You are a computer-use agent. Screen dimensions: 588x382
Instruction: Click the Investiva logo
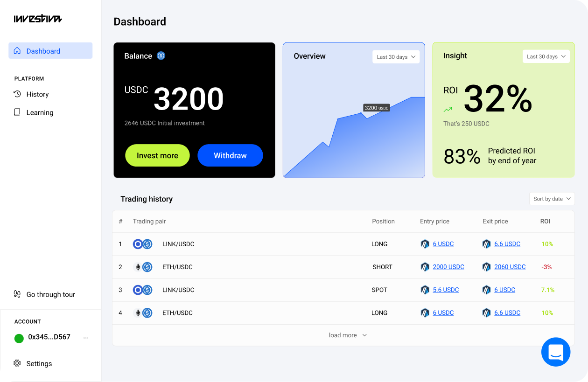point(38,19)
